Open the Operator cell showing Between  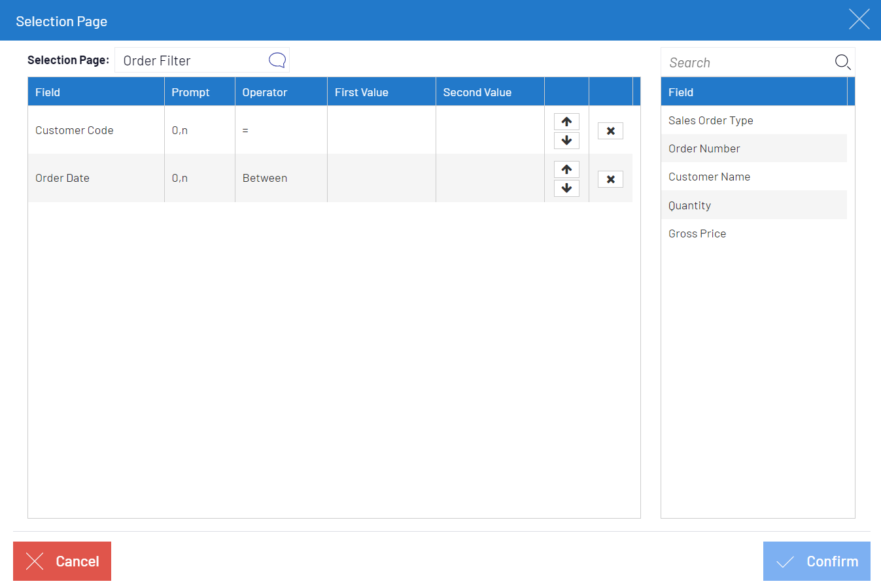pos(281,178)
